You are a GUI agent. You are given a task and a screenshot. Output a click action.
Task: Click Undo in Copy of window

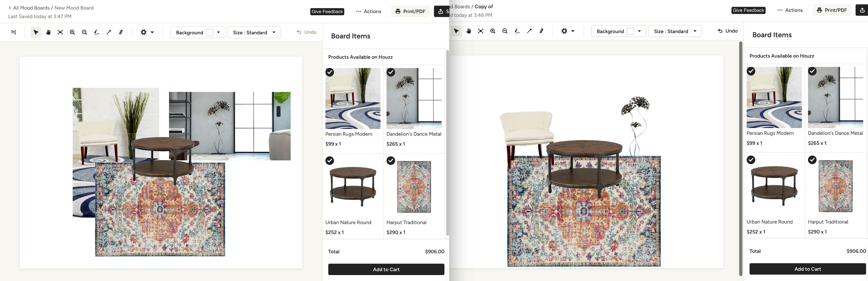[x=728, y=31]
